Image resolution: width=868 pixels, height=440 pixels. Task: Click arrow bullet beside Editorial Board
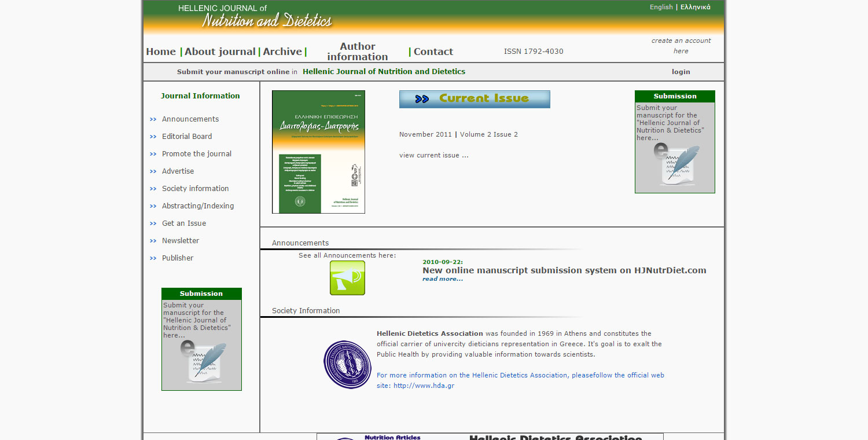(x=153, y=137)
